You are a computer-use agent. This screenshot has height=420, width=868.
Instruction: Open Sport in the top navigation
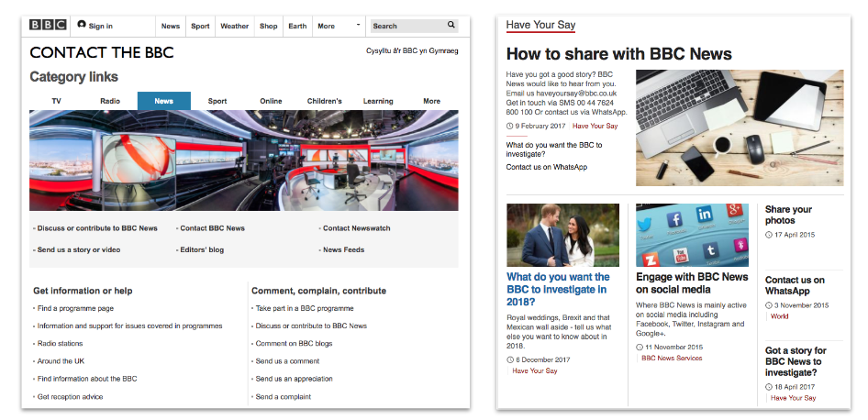[200, 26]
